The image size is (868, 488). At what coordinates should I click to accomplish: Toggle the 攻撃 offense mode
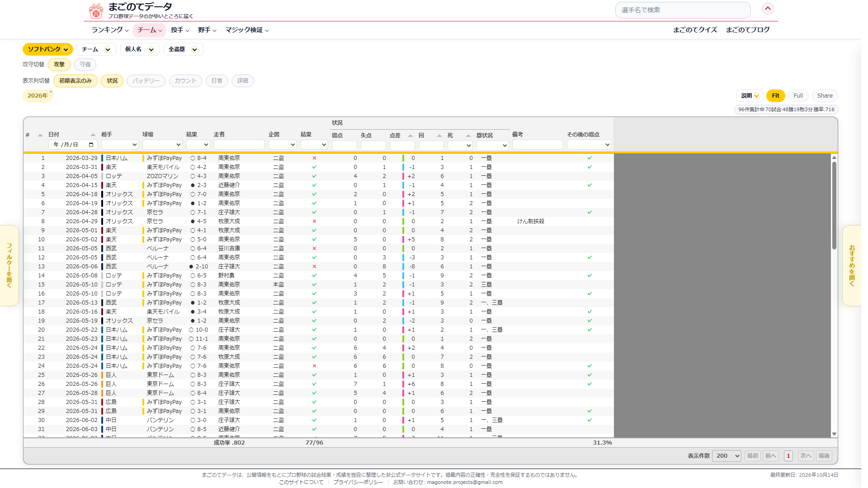point(59,64)
